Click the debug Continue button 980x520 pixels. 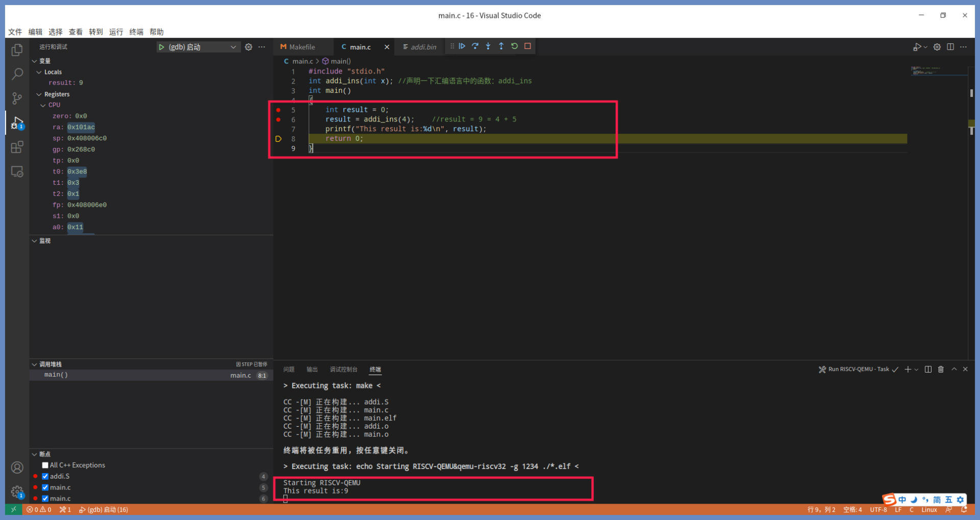point(462,46)
